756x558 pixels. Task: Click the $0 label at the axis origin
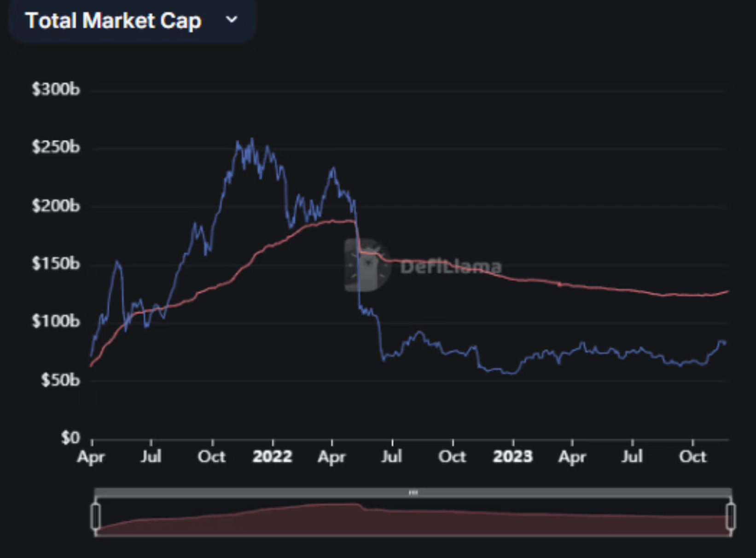[x=70, y=437]
